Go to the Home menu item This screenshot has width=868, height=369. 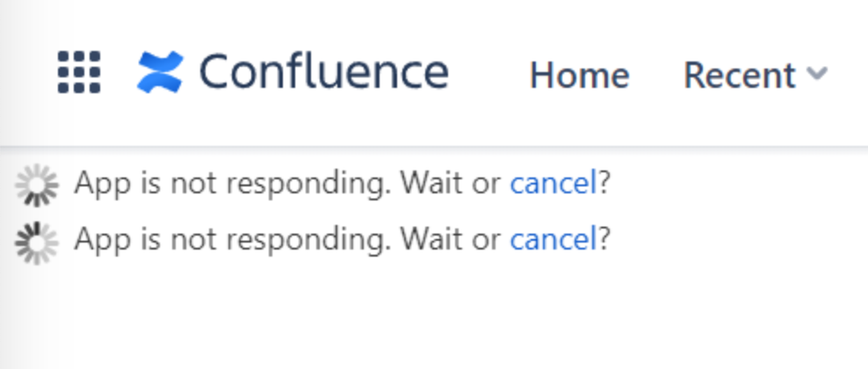(579, 76)
